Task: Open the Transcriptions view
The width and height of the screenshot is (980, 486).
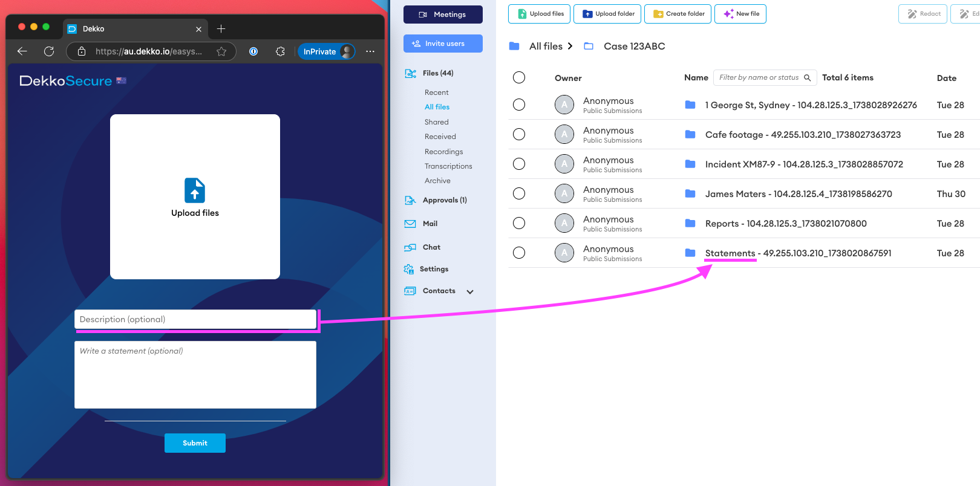Action: (x=448, y=166)
